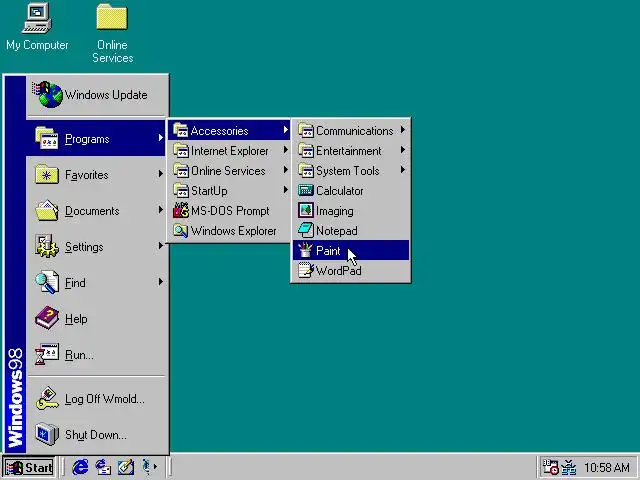Screen dimensions: 640x480
Task: Expand the Documents submenu arrow
Action: [x=161, y=210]
